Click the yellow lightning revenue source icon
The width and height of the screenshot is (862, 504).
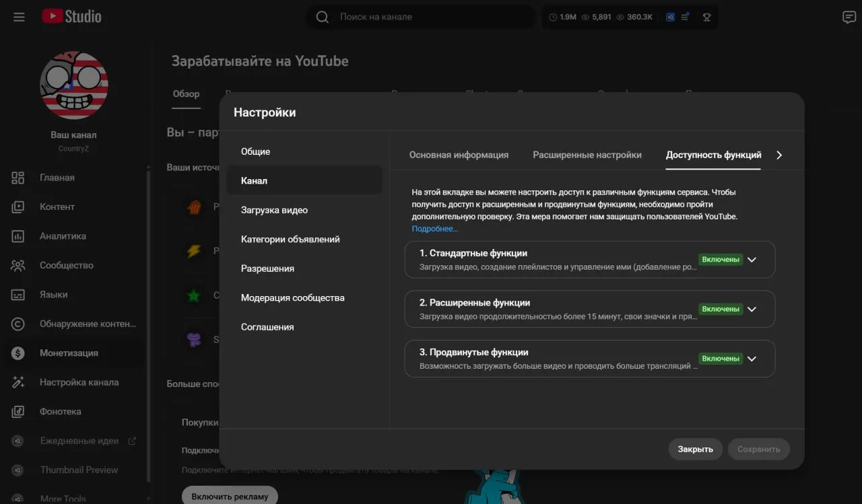(x=194, y=251)
